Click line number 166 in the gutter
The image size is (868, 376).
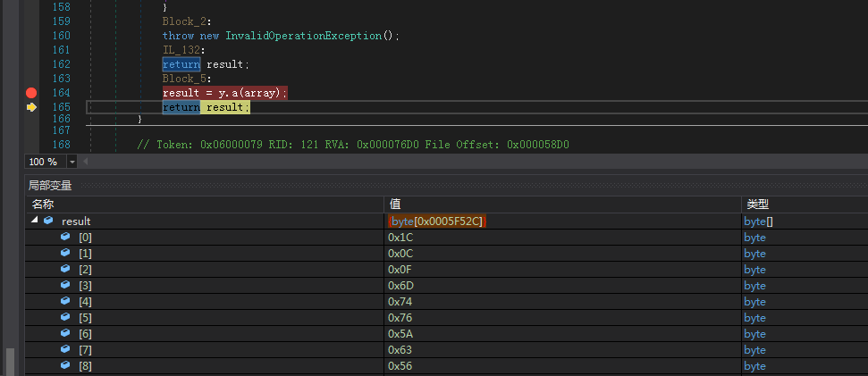60,118
